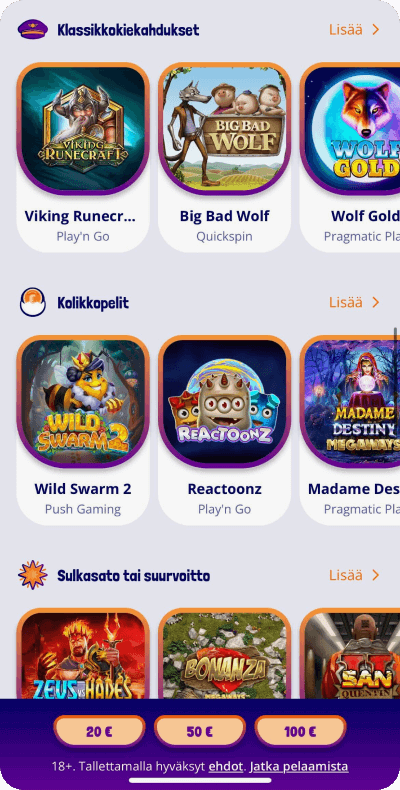Click the captain hat Klassikkokiekahdukset icon
This screenshot has width=400, height=790.
coord(33,30)
